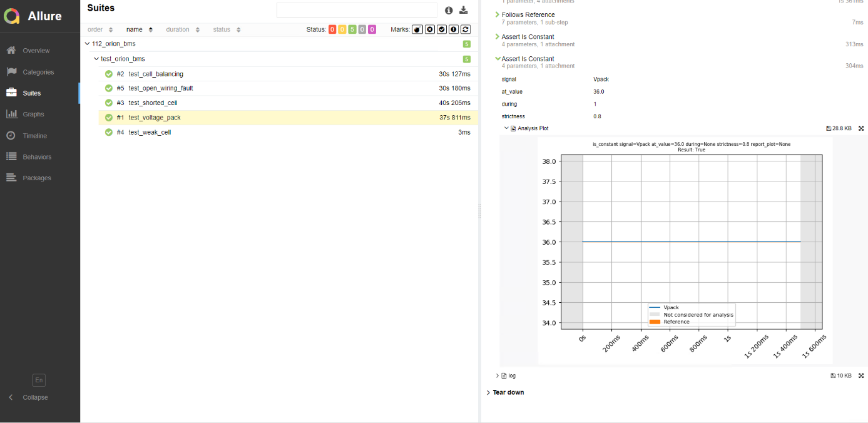The image size is (868, 423).
Task: Collapse the 112_orion_bms suite
Action: (87, 44)
